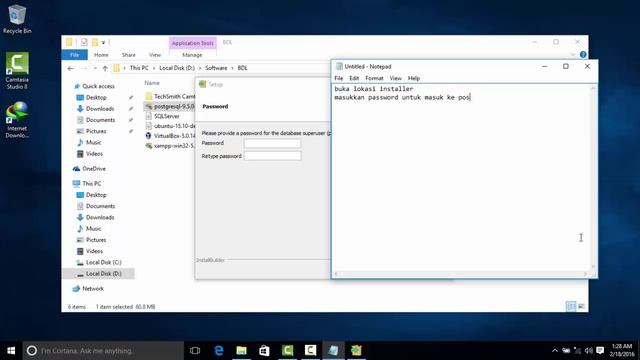Open the Notepad Format menu
This screenshot has width=640, height=360.
coord(374,78)
